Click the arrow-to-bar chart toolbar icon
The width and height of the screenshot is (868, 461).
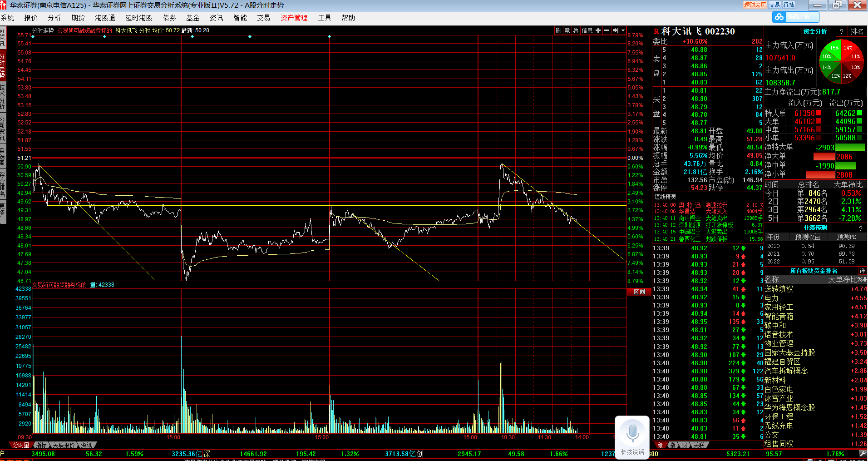(x=616, y=30)
